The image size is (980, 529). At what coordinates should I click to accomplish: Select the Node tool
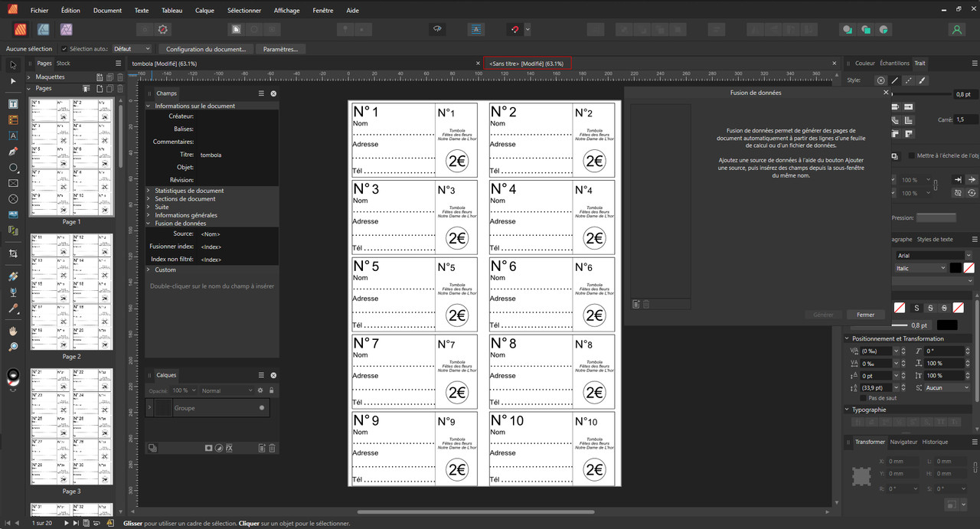coord(13,80)
